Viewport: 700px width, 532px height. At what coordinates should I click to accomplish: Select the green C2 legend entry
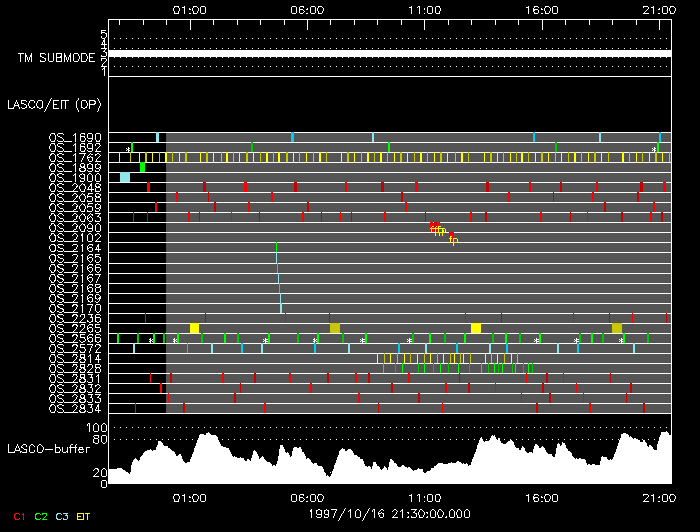point(41,516)
